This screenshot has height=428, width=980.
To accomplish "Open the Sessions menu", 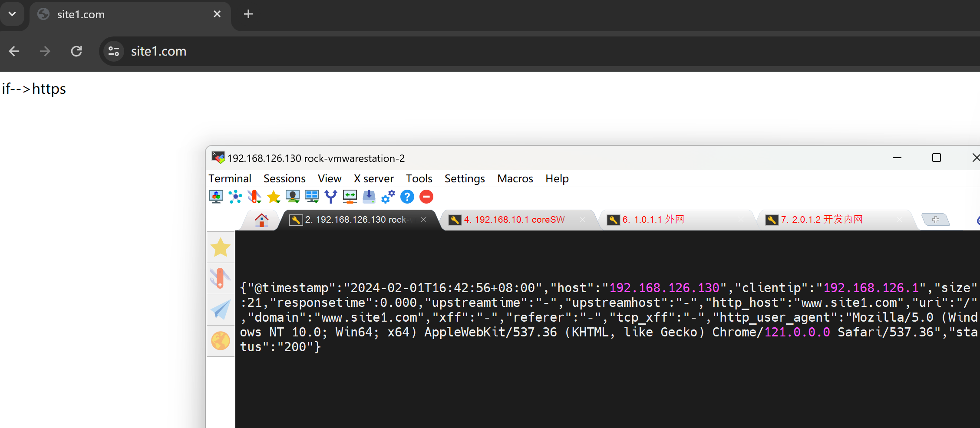I will [x=284, y=178].
